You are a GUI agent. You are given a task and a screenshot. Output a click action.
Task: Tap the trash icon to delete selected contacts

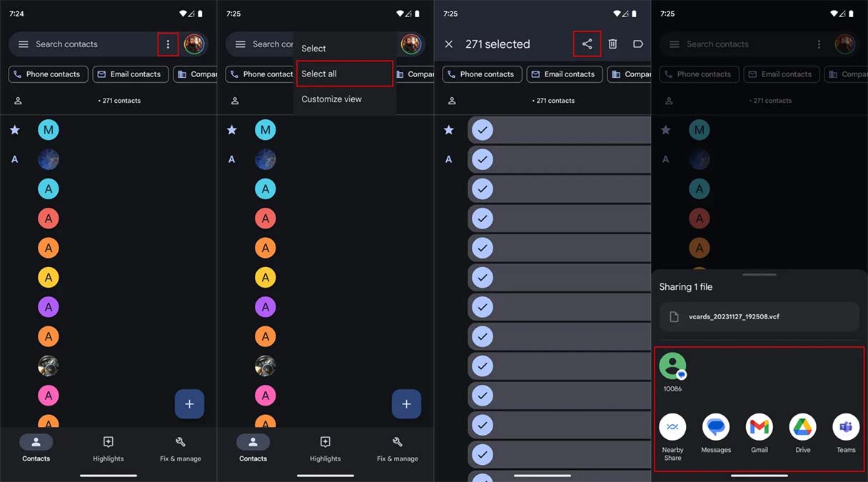(612, 44)
